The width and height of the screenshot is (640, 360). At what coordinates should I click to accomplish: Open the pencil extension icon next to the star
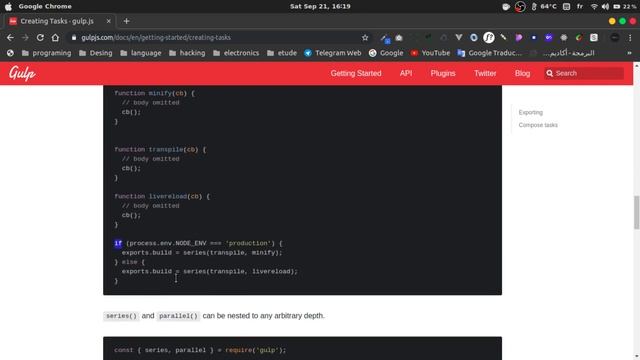[x=384, y=38]
